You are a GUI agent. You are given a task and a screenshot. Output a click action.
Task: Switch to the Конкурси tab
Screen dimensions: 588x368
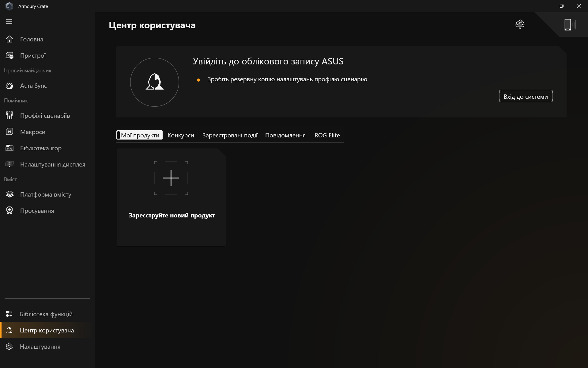[x=181, y=135]
